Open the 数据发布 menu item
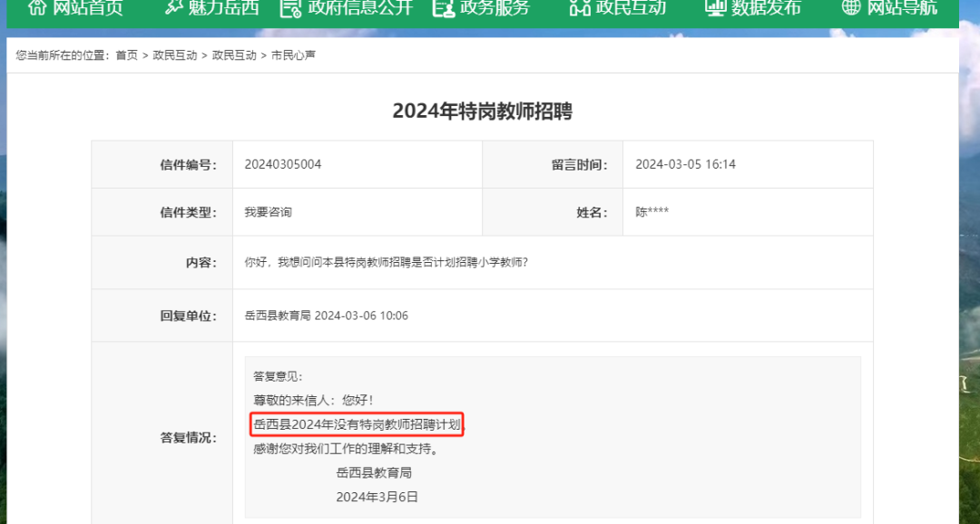The width and height of the screenshot is (980, 524). click(x=766, y=7)
